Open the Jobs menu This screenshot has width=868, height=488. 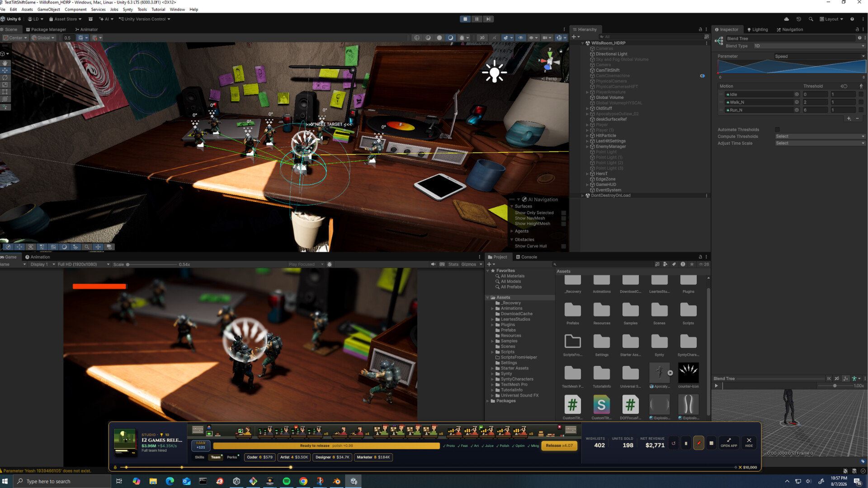click(x=114, y=9)
